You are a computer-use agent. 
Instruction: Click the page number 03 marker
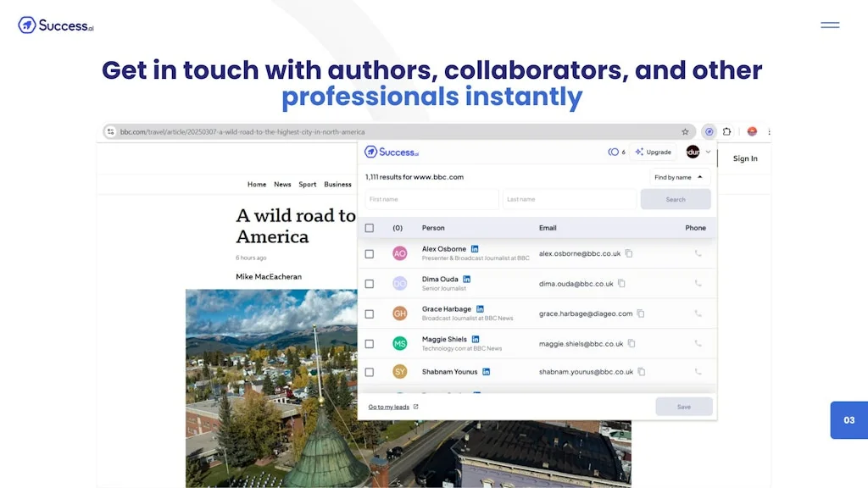tap(849, 419)
